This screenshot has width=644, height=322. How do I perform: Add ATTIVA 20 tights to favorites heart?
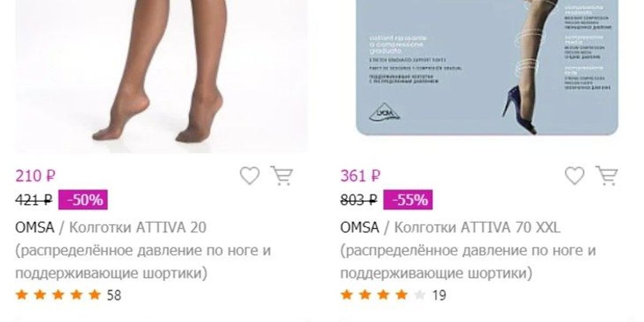point(250,175)
